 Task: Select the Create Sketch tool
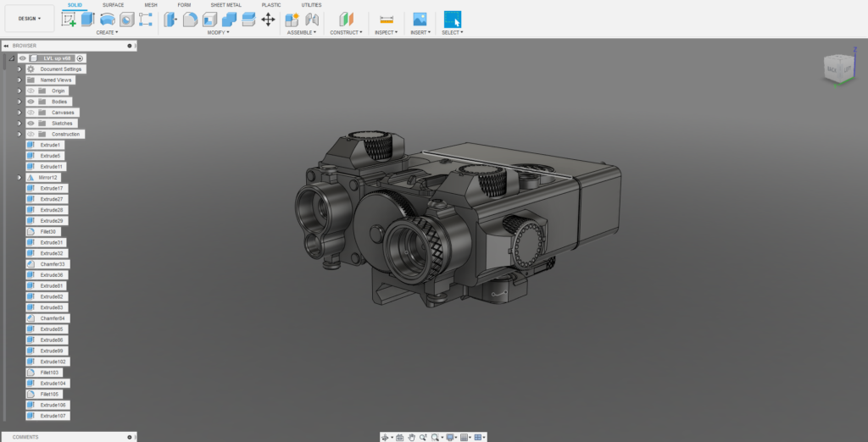(x=69, y=19)
